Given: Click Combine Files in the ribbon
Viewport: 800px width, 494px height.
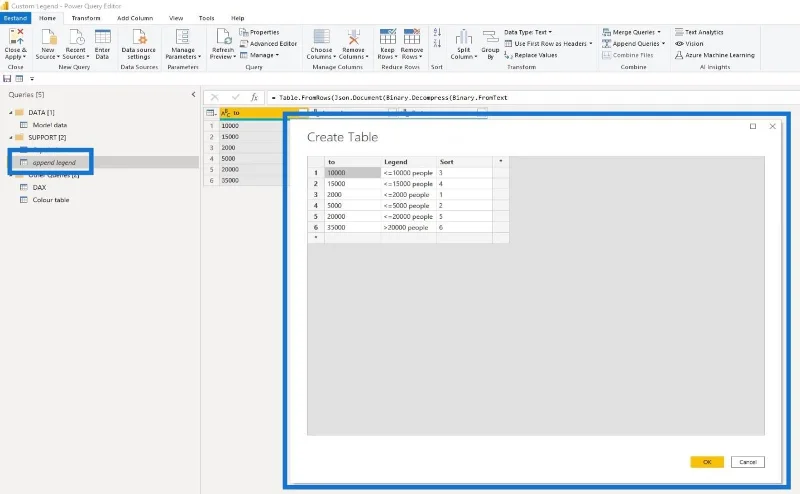Looking at the screenshot, I should (628, 55).
